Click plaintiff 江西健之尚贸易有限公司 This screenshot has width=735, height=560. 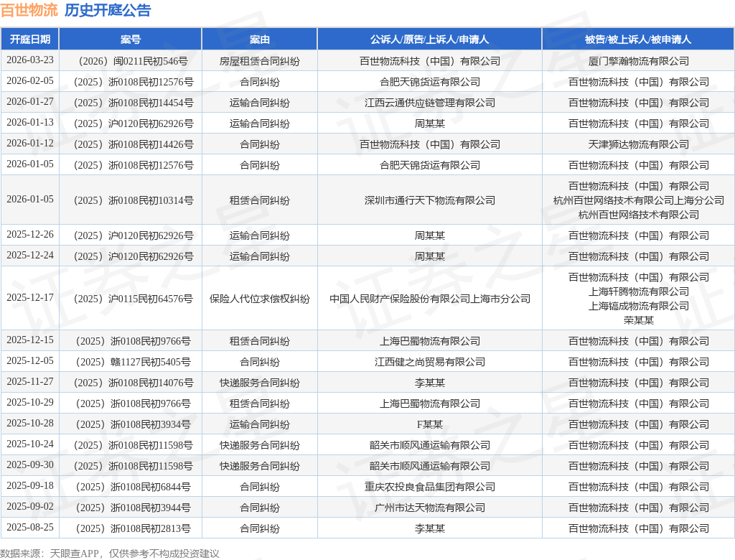(x=430, y=362)
